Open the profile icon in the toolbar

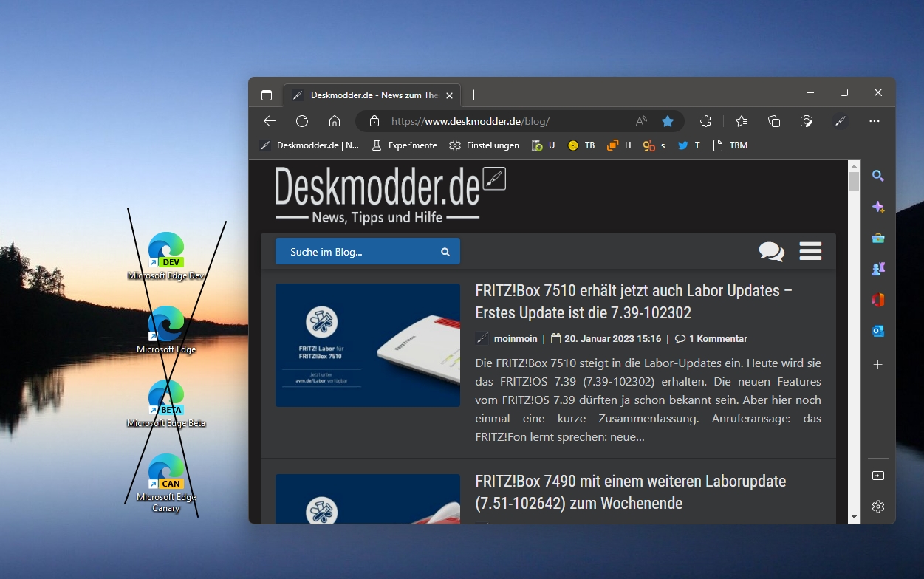(x=840, y=121)
